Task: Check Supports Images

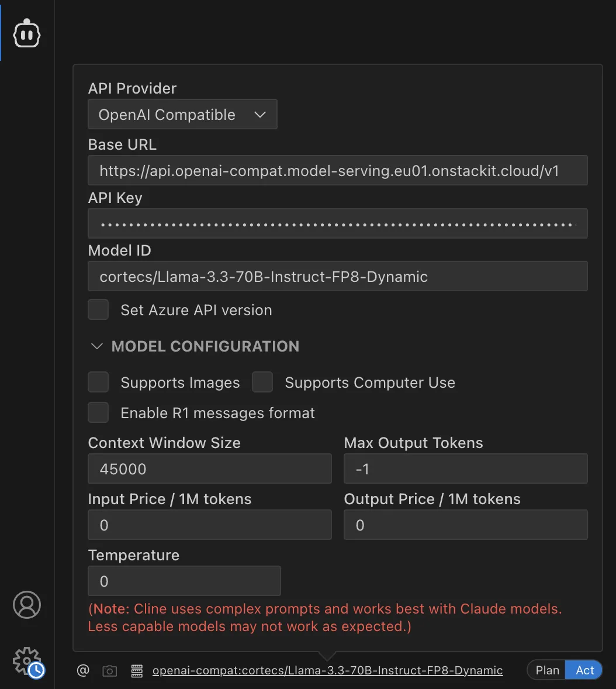Action: 98,381
